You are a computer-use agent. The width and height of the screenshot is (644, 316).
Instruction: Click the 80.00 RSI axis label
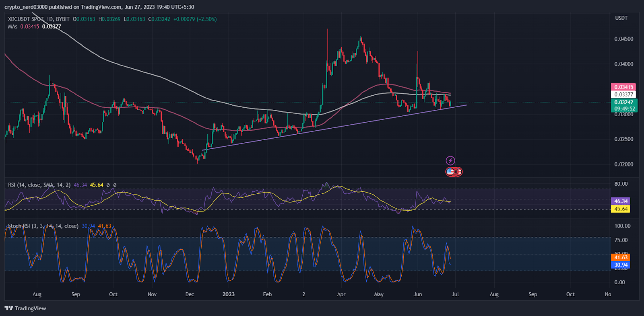point(621,184)
